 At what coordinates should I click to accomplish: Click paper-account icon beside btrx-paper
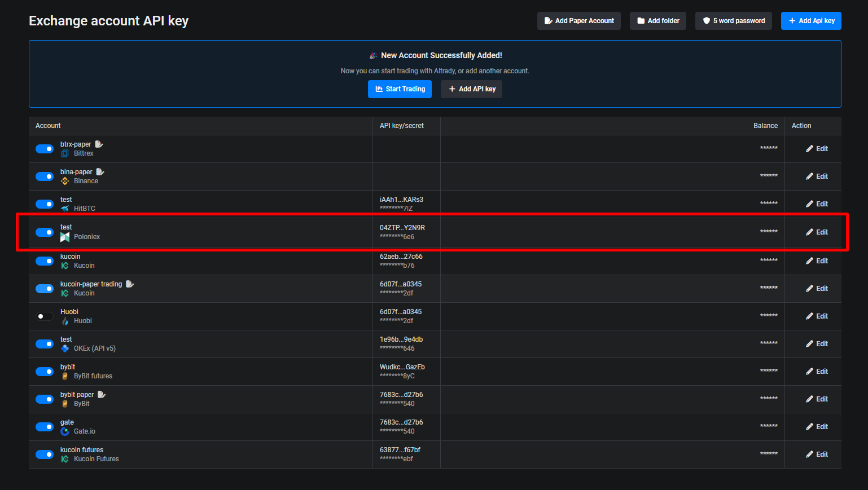[99, 144]
